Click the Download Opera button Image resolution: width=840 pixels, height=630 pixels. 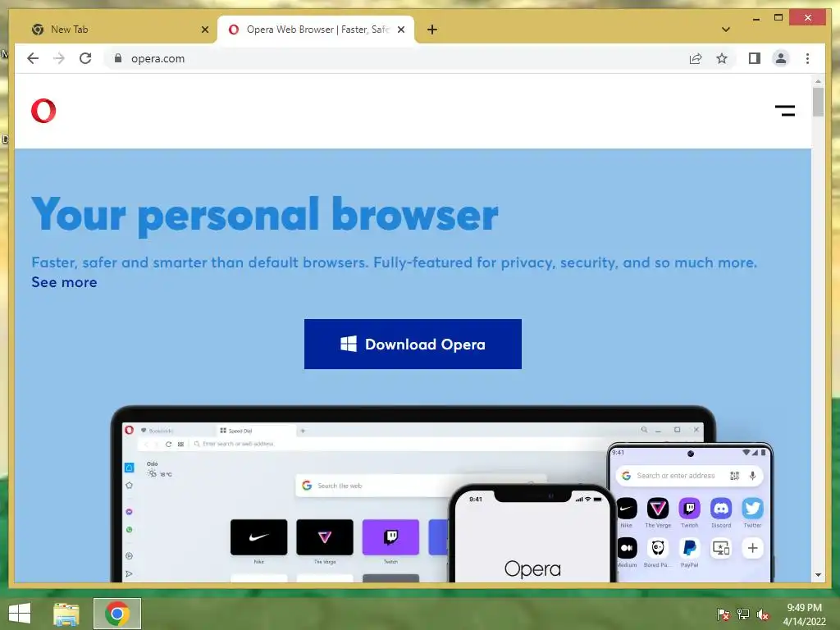coord(413,344)
